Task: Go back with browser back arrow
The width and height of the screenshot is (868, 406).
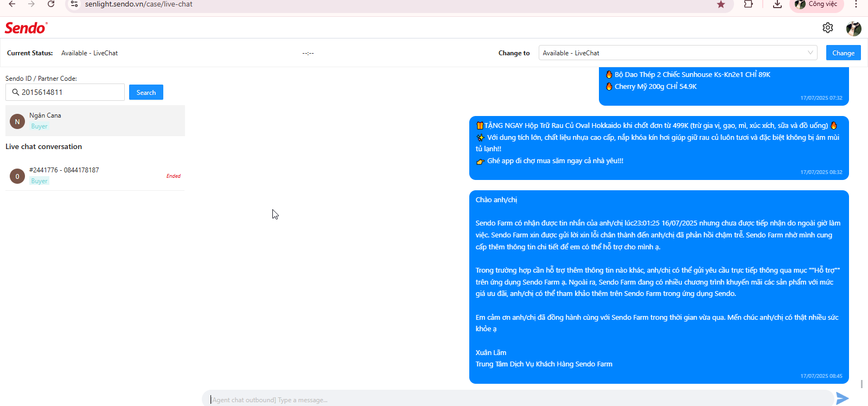Action: [x=12, y=4]
